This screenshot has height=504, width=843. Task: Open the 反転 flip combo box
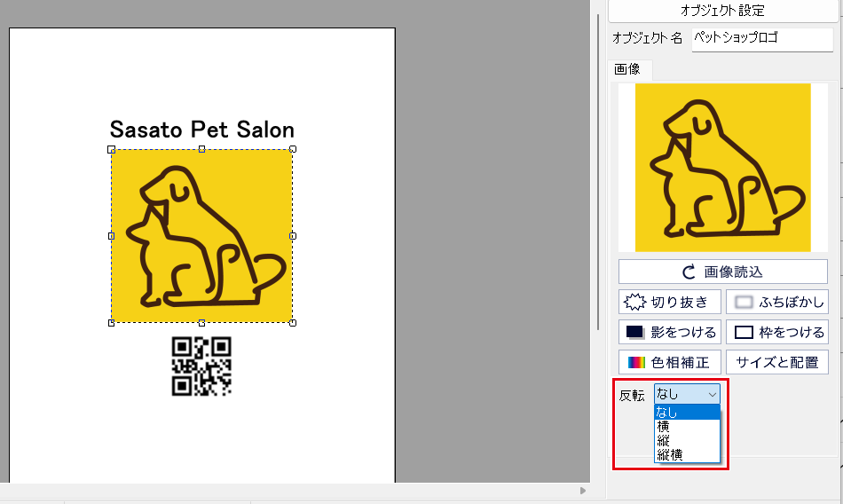[x=687, y=394]
